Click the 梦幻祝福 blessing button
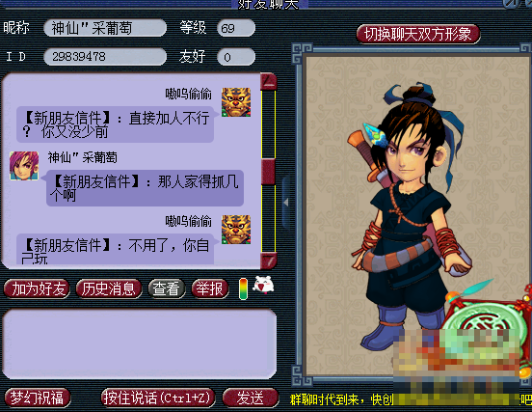This screenshot has height=412, width=532. [x=38, y=398]
